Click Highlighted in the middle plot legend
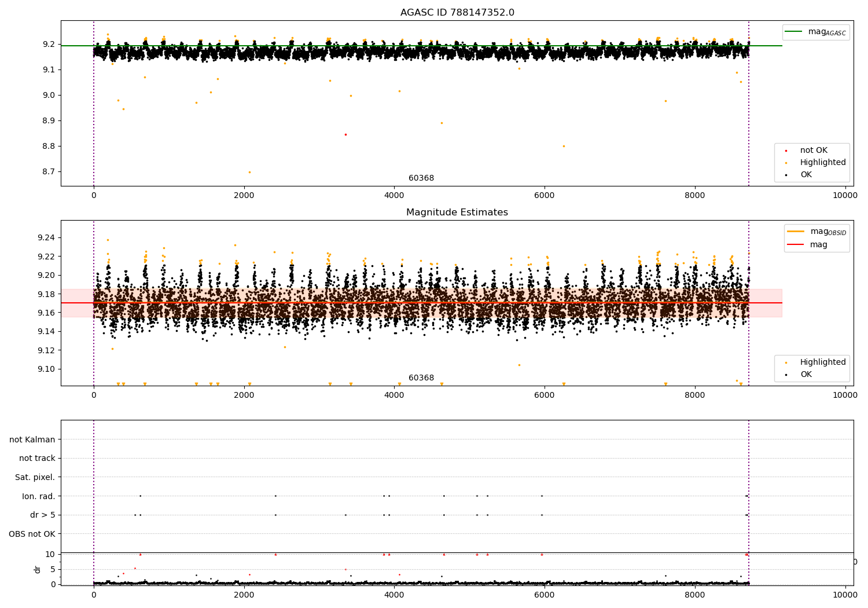Screen dimensions: 868x608 (x=823, y=362)
